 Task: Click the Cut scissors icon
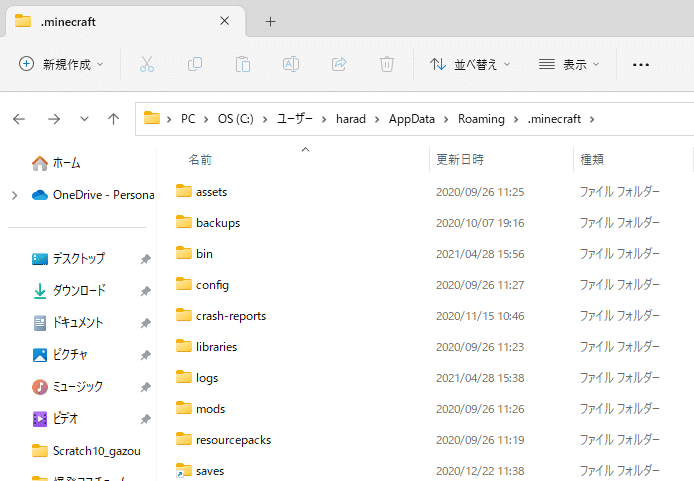coord(147,64)
